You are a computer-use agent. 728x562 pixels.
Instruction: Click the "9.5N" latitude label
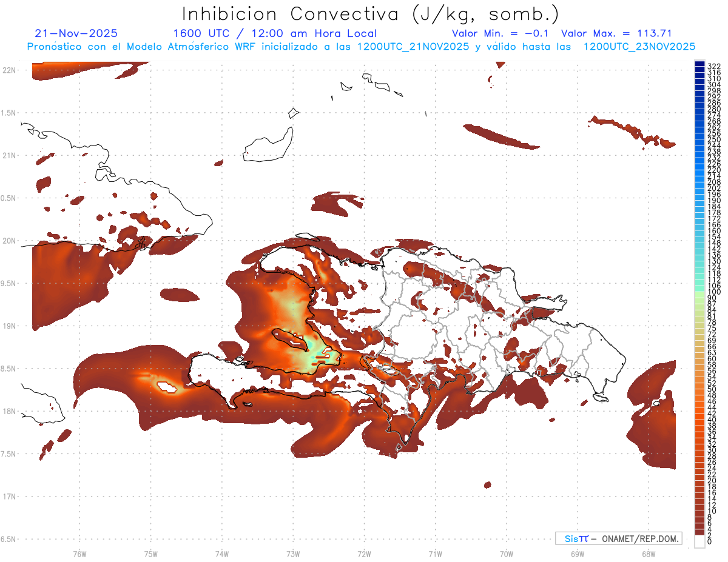pos(8,283)
